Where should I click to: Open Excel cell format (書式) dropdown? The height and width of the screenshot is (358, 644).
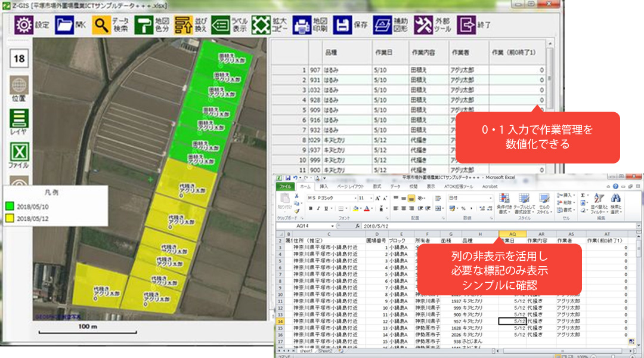[x=565, y=210]
